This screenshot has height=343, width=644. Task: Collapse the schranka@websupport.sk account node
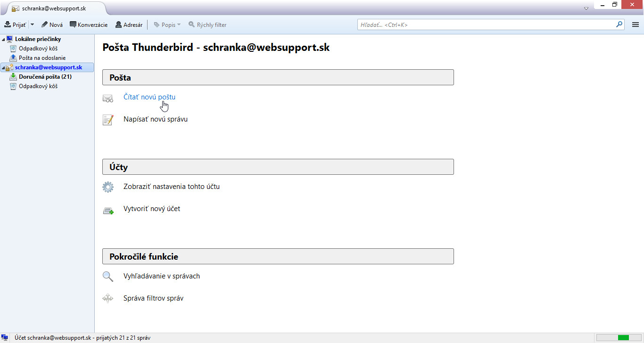pos(4,67)
